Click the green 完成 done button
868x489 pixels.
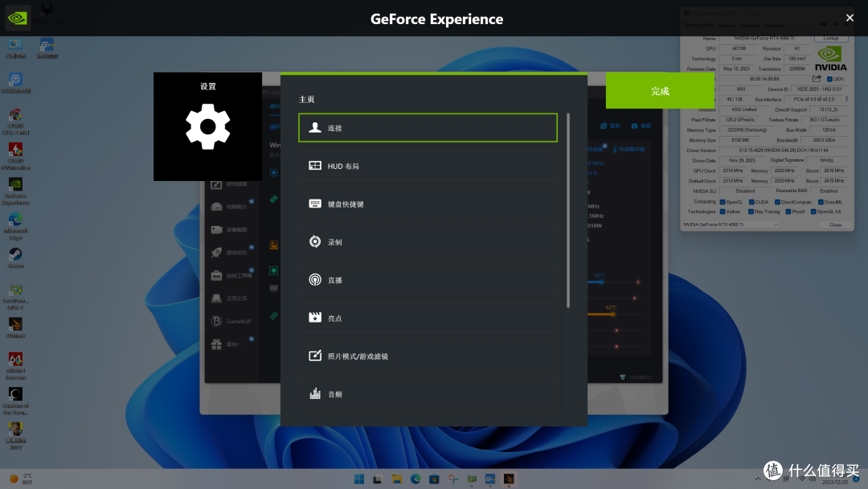(660, 91)
